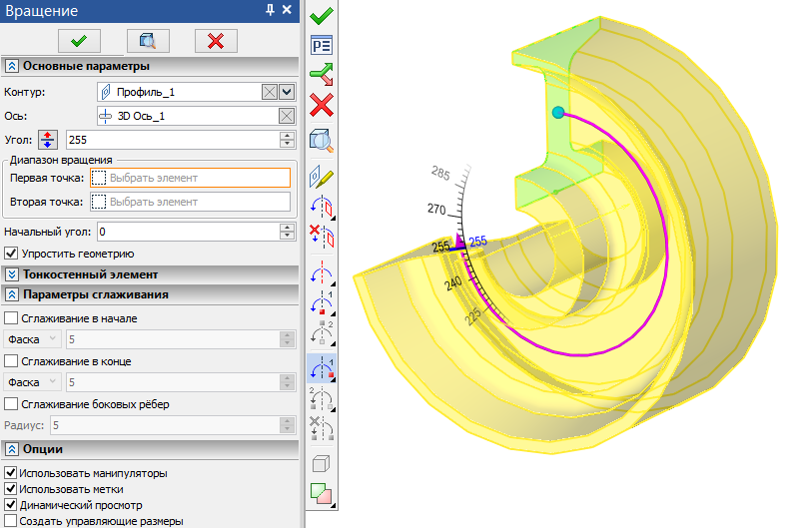Expand the Тонкостенный элемент section
Viewport: 812px width, 528px height.
click(12, 274)
